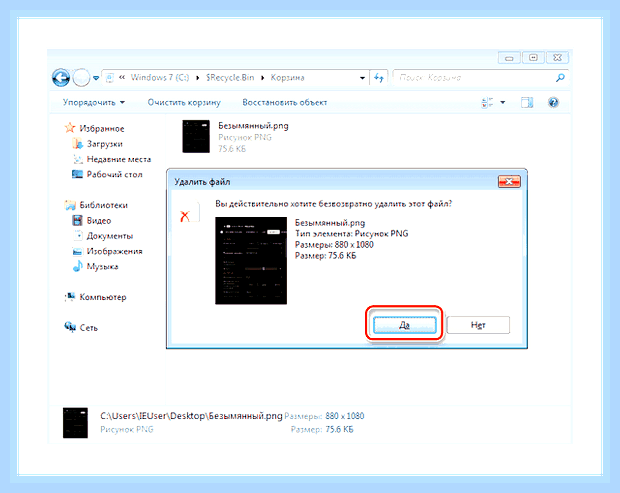Click the refresh button next to address bar
620x493 pixels.
tap(379, 78)
